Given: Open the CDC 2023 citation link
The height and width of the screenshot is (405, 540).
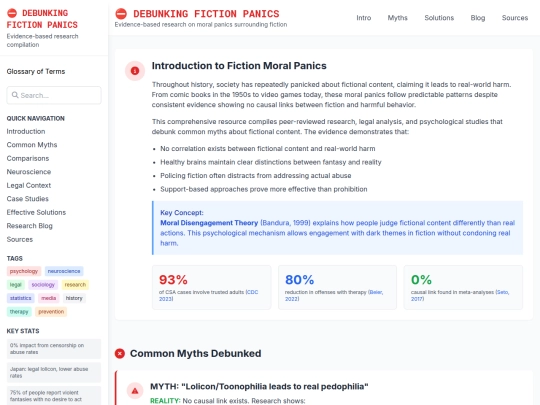Looking at the screenshot, I should [208, 295].
